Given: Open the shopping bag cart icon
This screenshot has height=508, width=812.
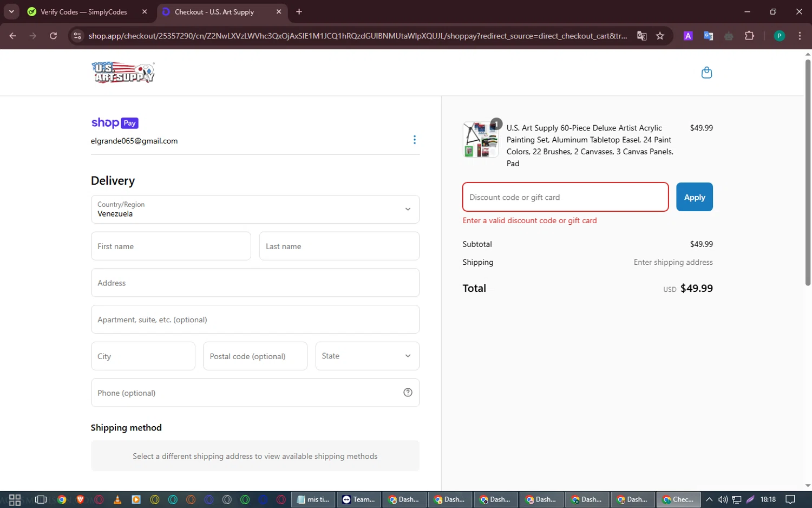Looking at the screenshot, I should click(706, 73).
